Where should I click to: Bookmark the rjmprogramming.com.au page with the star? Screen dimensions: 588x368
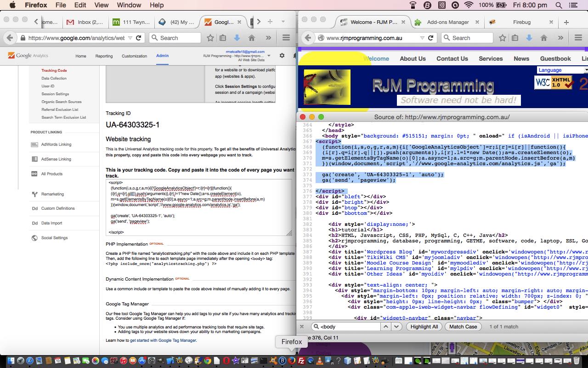coord(503,38)
